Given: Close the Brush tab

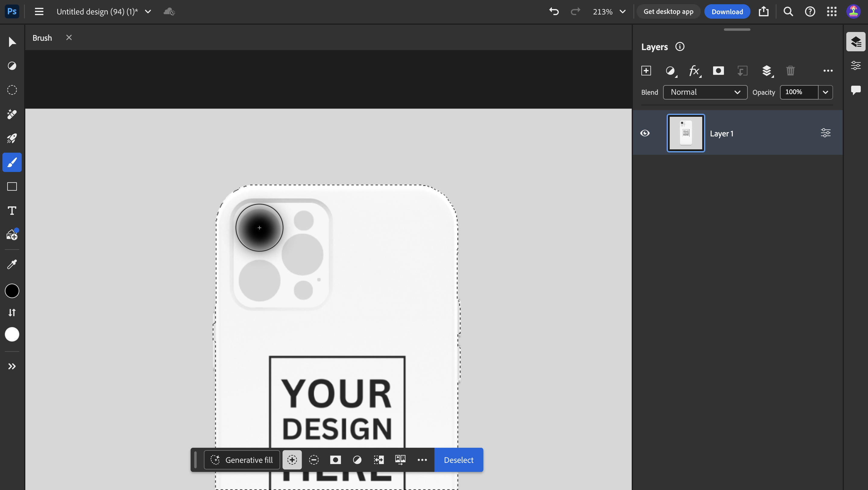Looking at the screenshot, I should pos(69,37).
